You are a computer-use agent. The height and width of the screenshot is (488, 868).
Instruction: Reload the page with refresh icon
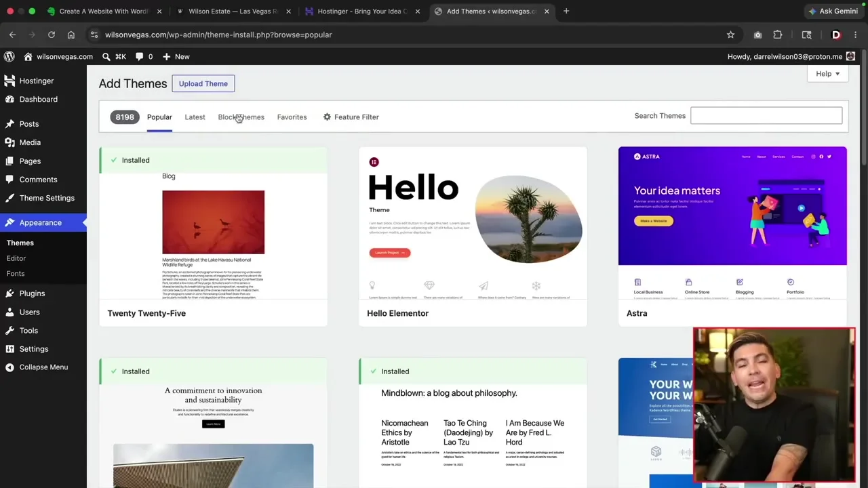point(52,35)
